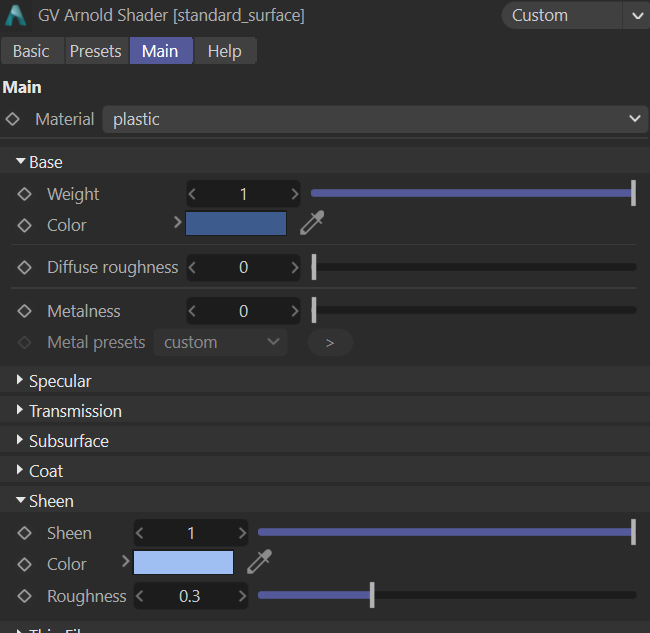The image size is (650, 633).
Task: Switch to the Help tab
Action: pyautogui.click(x=224, y=51)
